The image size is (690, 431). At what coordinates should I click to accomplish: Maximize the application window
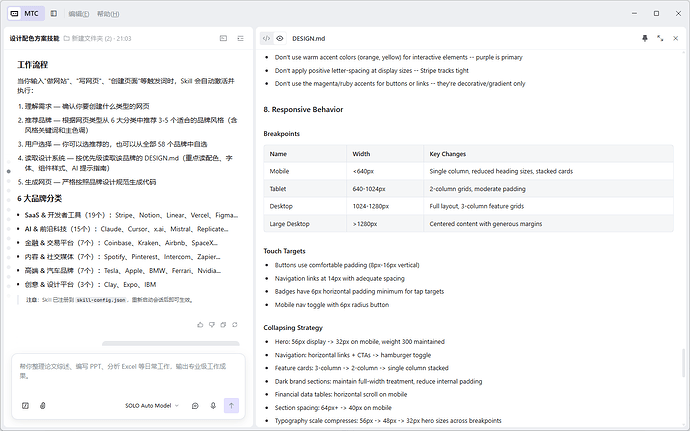(656, 14)
